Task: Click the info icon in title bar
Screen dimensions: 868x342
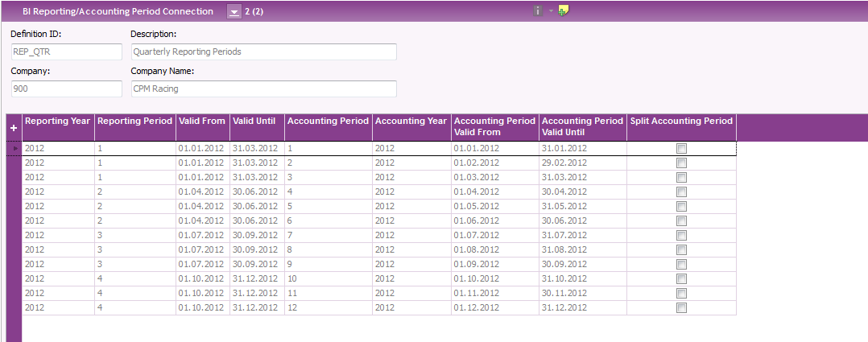Action: [x=537, y=11]
